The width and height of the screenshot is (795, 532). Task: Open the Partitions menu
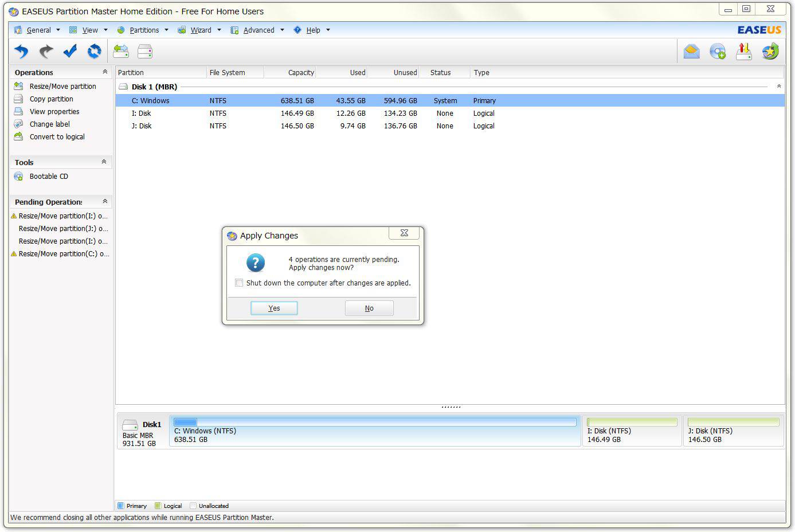143,30
